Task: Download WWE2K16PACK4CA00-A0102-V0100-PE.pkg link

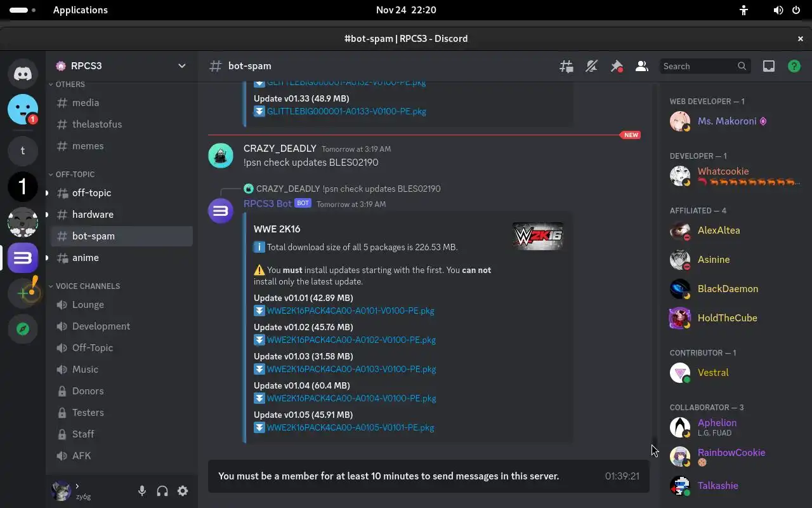Action: point(351,340)
